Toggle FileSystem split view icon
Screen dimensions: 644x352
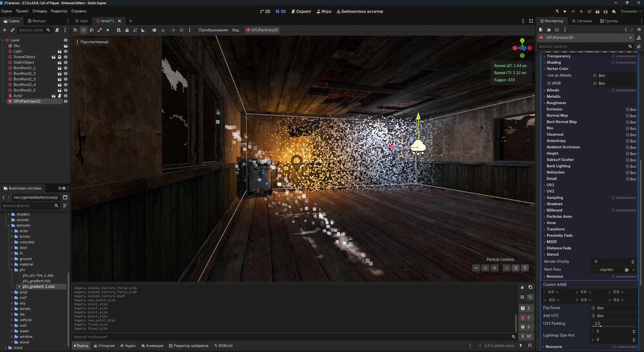65,197
